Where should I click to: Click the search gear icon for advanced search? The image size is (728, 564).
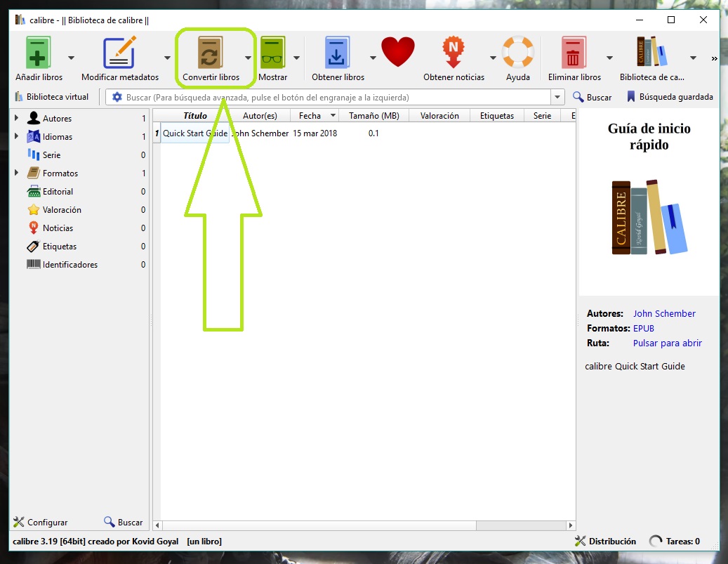tap(117, 98)
